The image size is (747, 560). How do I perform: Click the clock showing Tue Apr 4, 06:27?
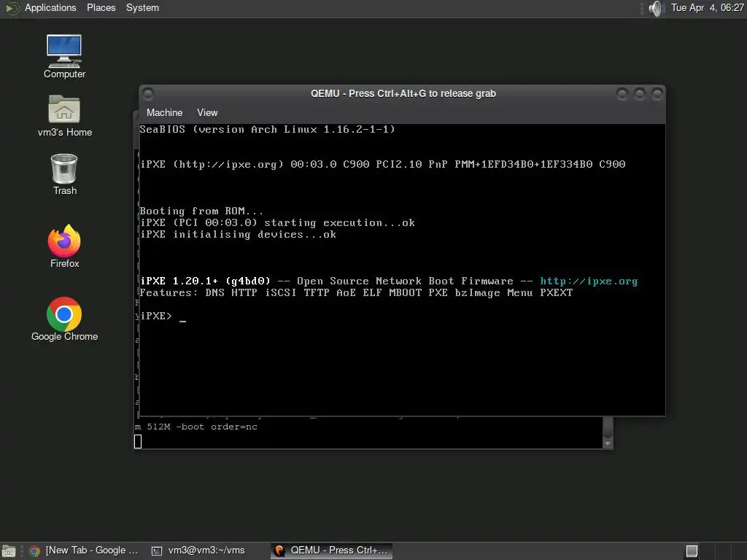[x=707, y=7]
